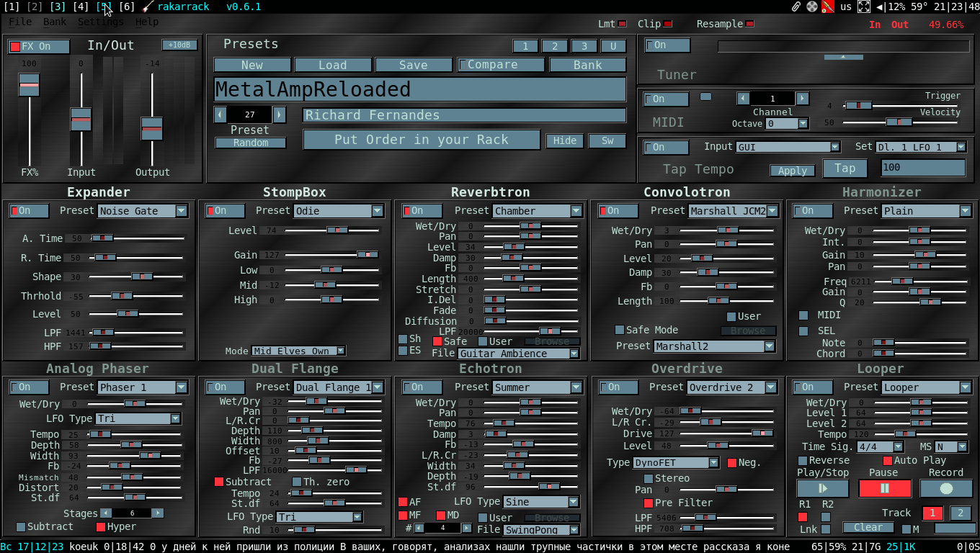Open StompBox Mode dropdown

[x=298, y=351]
